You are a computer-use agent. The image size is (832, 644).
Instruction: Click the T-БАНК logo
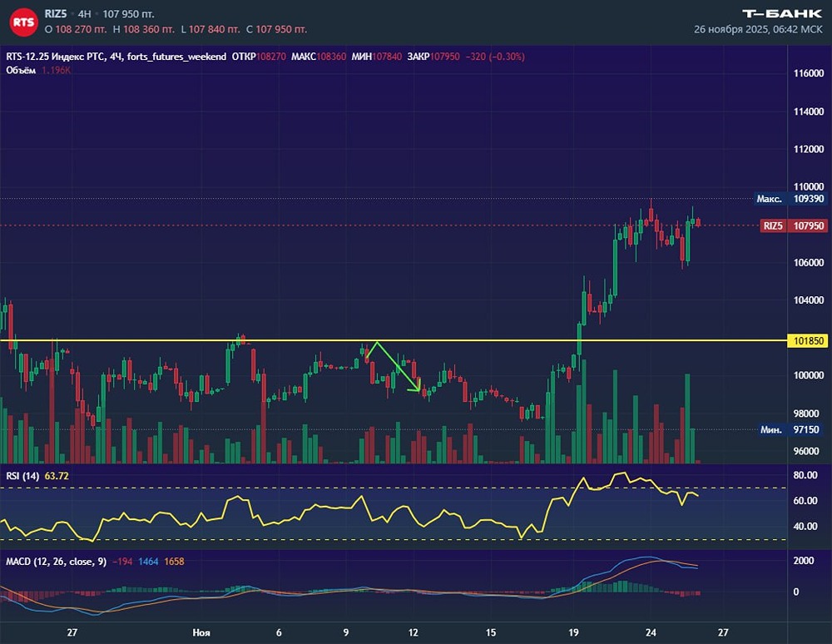click(780, 13)
